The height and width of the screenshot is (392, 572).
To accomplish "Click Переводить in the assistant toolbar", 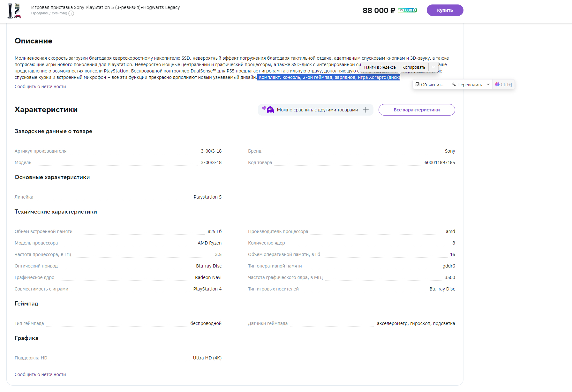I will [467, 85].
